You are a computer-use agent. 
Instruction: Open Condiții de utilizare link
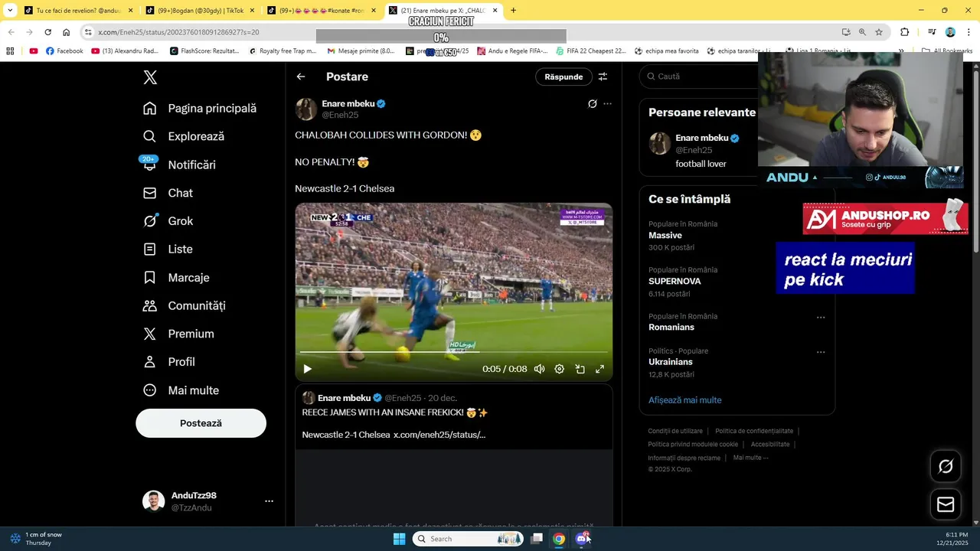coord(675,431)
